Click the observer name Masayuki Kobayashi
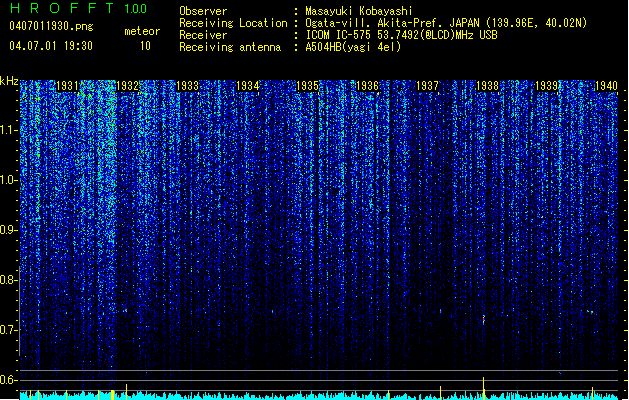Viewport: 629px width, 400px height. click(359, 11)
